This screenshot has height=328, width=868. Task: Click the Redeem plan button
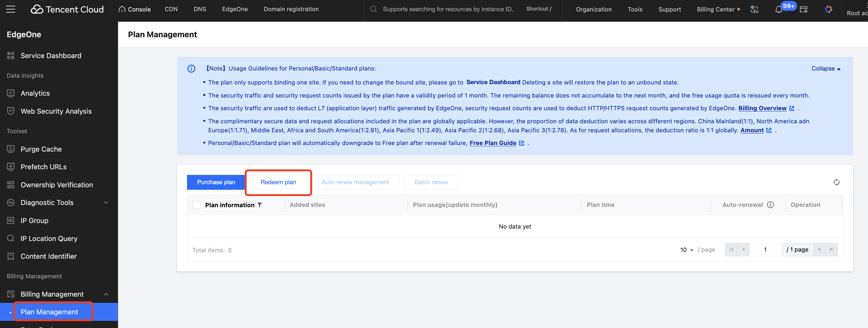pos(278,182)
